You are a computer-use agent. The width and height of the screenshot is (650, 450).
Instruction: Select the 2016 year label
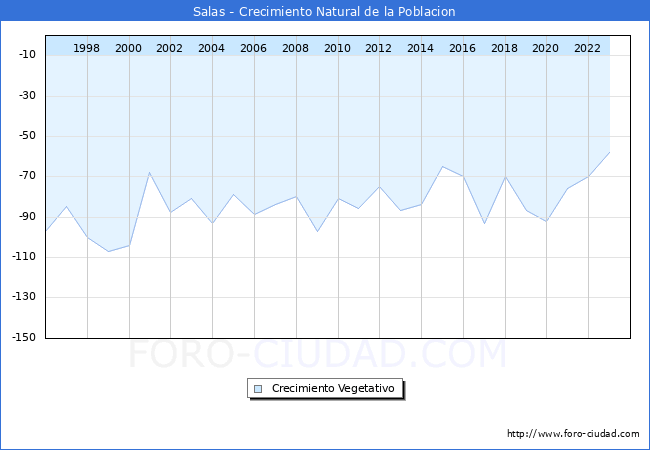(x=462, y=48)
